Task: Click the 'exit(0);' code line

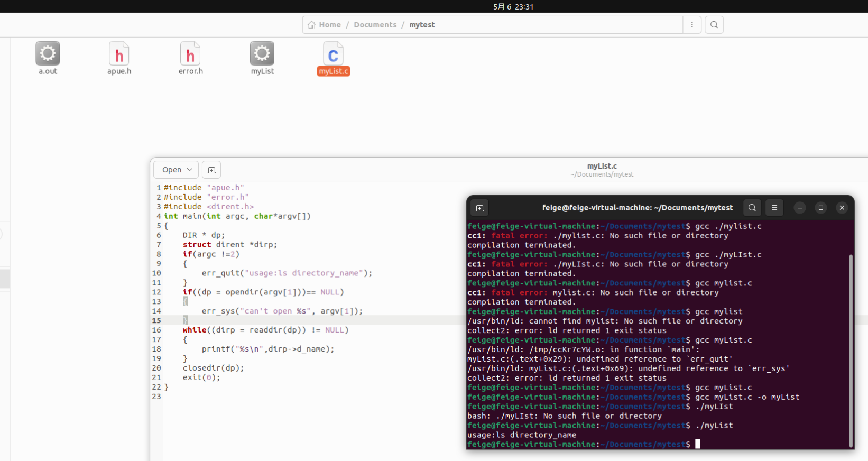Action: click(x=201, y=378)
